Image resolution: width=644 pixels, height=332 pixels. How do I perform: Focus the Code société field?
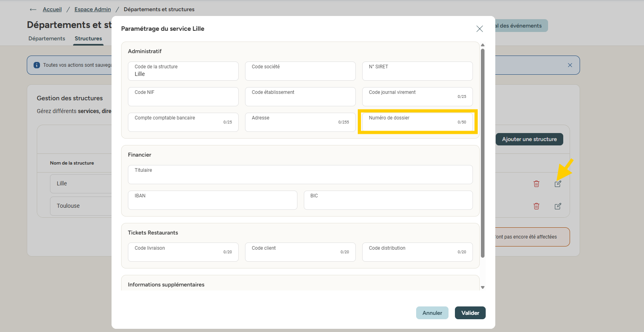click(x=300, y=71)
